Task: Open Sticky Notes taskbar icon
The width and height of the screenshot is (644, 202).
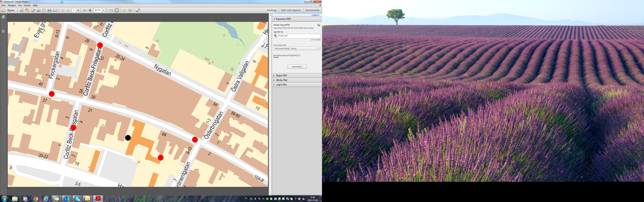Action: tap(57, 199)
